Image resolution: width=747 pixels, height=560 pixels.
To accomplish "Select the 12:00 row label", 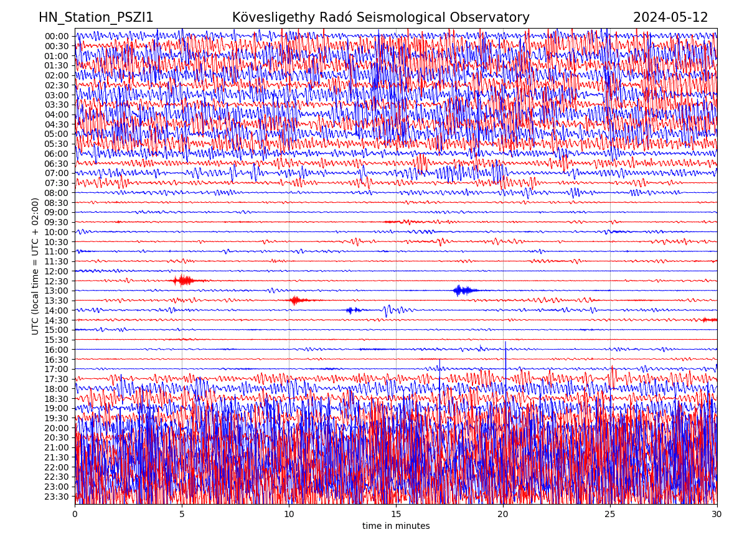I will (x=57, y=271).
